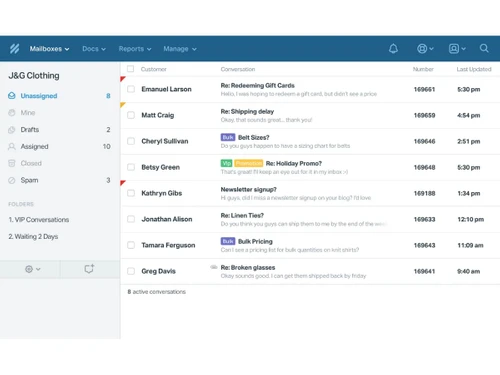Check the Emanuel Larson conversation checkbox
Viewport: 500px width, 375px height.
131,89
